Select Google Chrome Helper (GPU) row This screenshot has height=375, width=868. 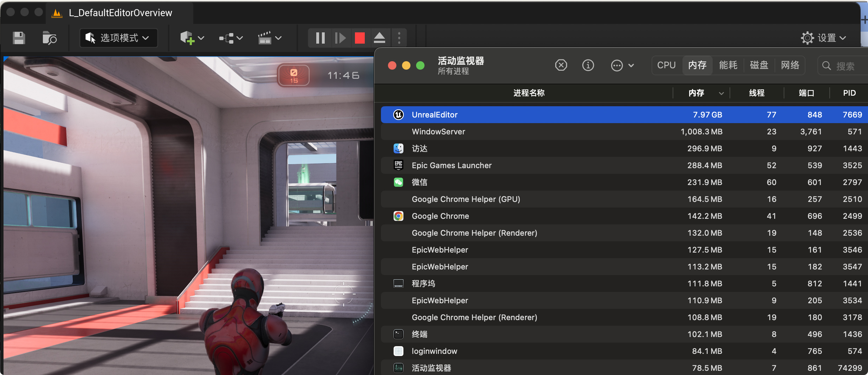[x=624, y=199]
